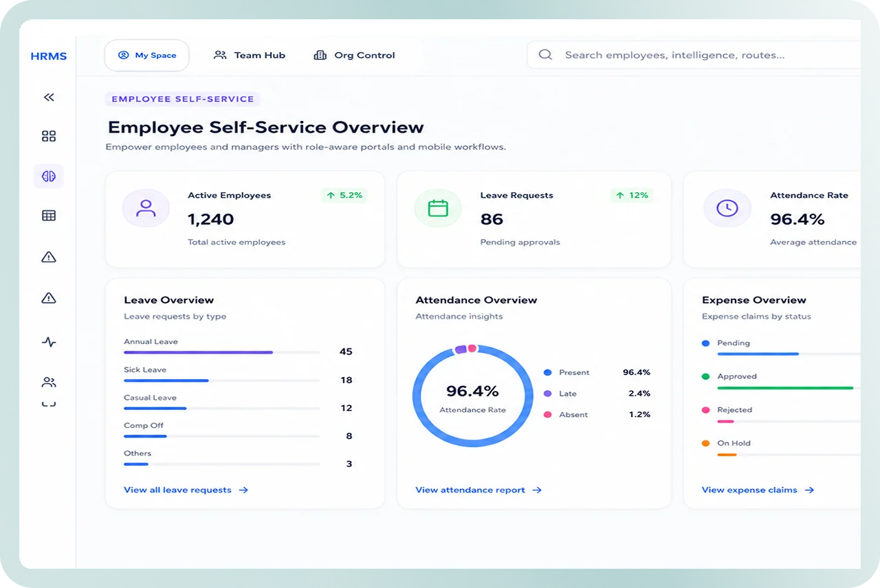Screen dimensions: 880x588
Task: Switch to the Team Hub tab
Action: 249,55
